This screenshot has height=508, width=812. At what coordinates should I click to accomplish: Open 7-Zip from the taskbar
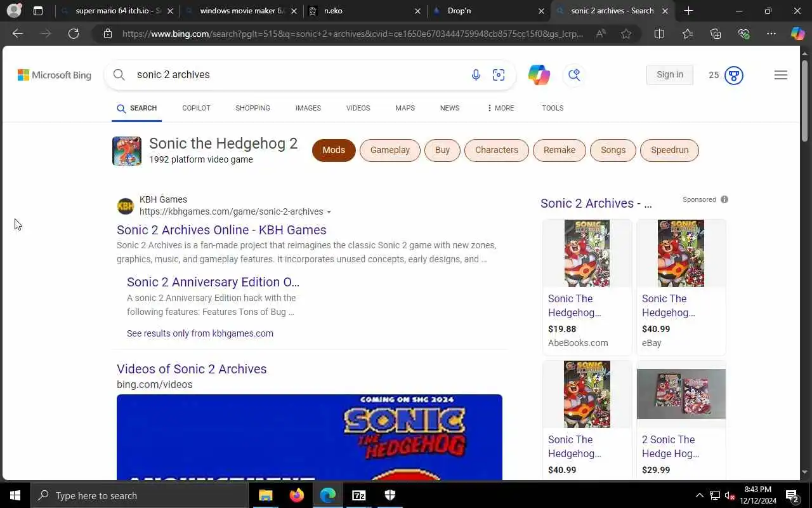pos(359,495)
